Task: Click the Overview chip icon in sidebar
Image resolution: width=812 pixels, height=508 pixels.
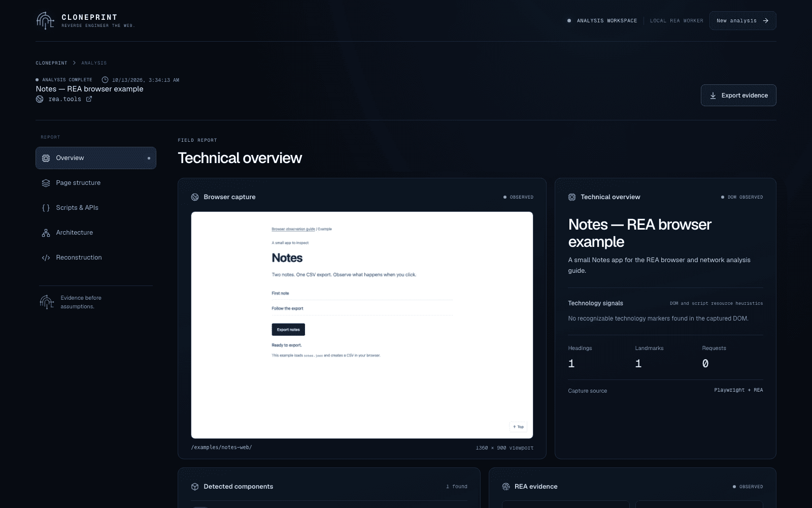Action: [x=46, y=158]
